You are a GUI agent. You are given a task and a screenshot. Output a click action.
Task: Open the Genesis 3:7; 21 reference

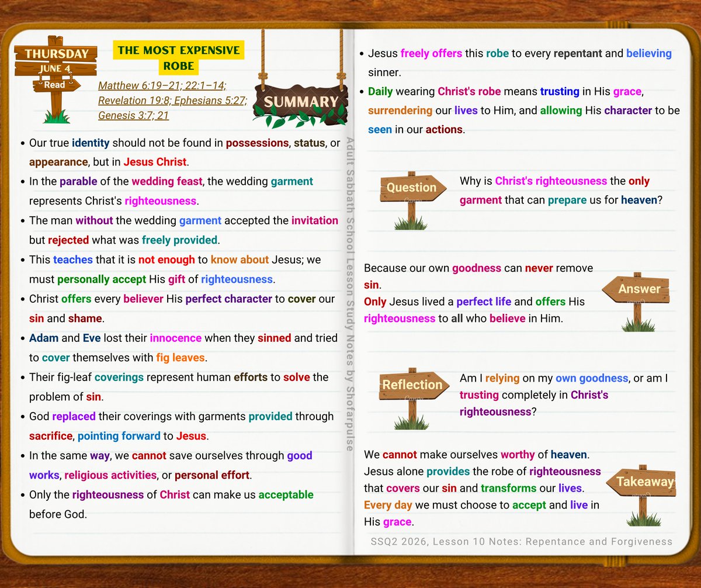133,115
